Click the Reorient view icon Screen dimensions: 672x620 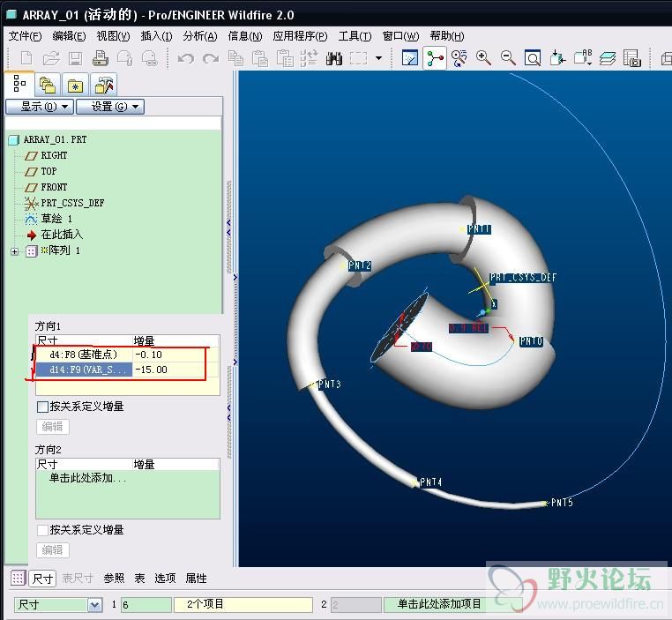pos(557,58)
